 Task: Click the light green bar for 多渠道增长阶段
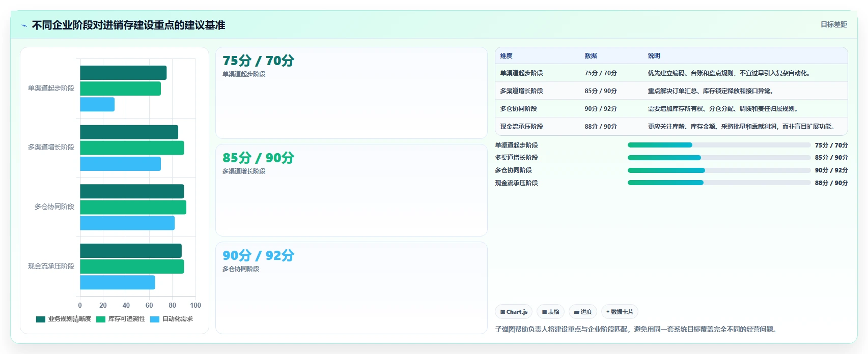pyautogui.click(x=132, y=148)
